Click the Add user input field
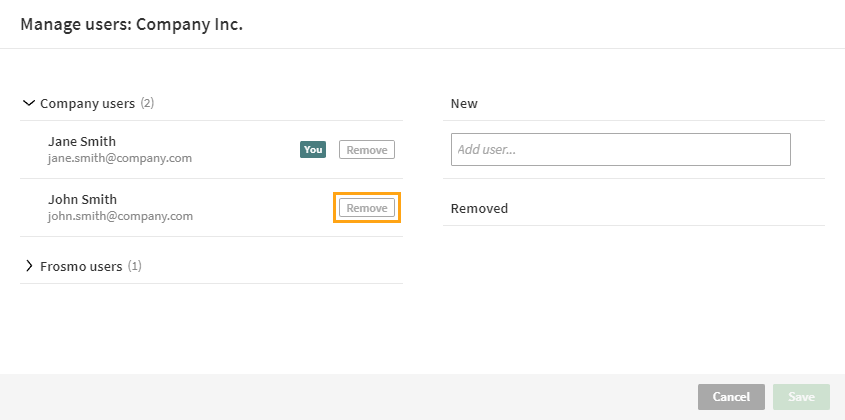 (620, 150)
